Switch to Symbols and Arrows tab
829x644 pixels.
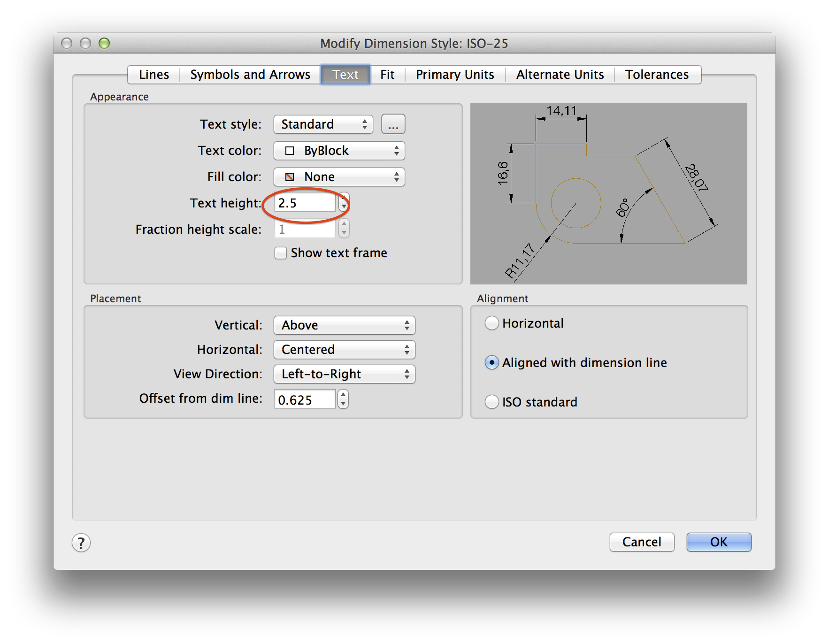pyautogui.click(x=250, y=75)
